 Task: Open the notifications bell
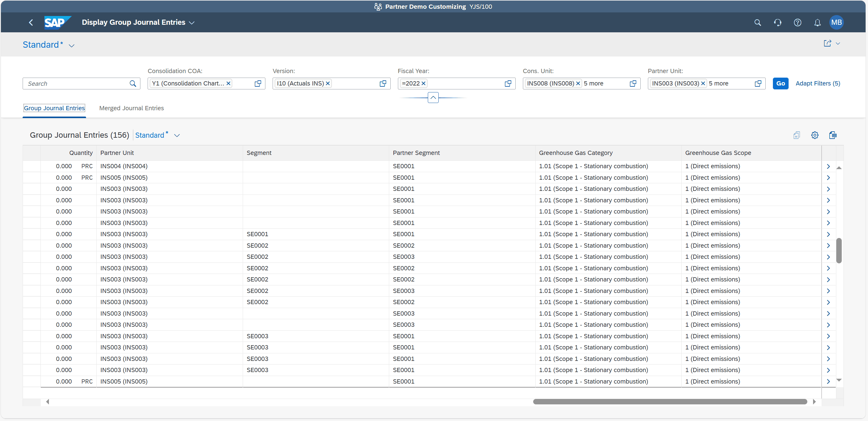(817, 23)
